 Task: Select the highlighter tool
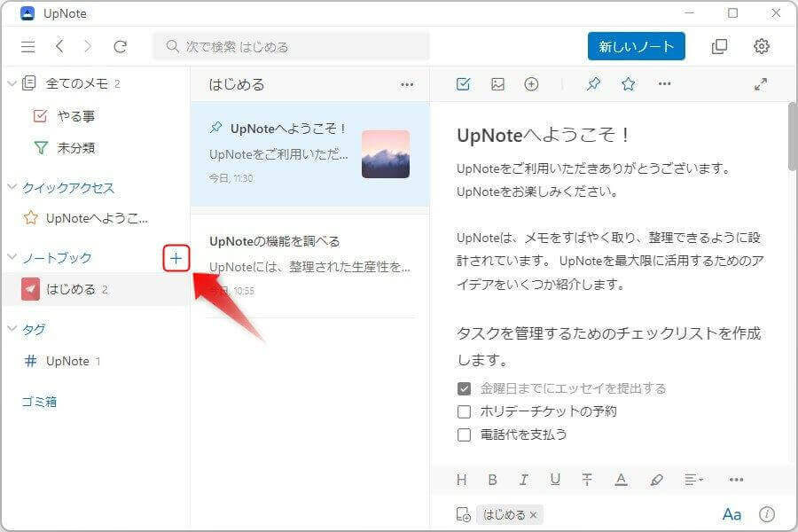(656, 480)
